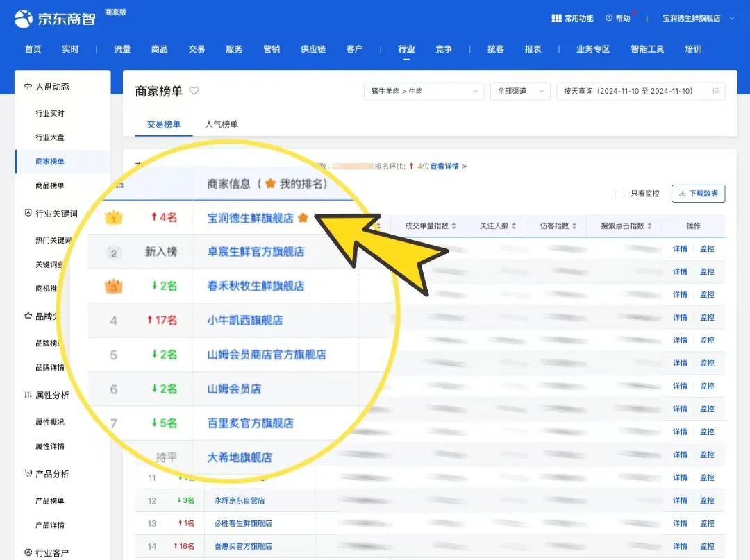Image resolution: width=750 pixels, height=560 pixels.
Task: Enable the 只看监控 checkbox
Action: click(619, 194)
